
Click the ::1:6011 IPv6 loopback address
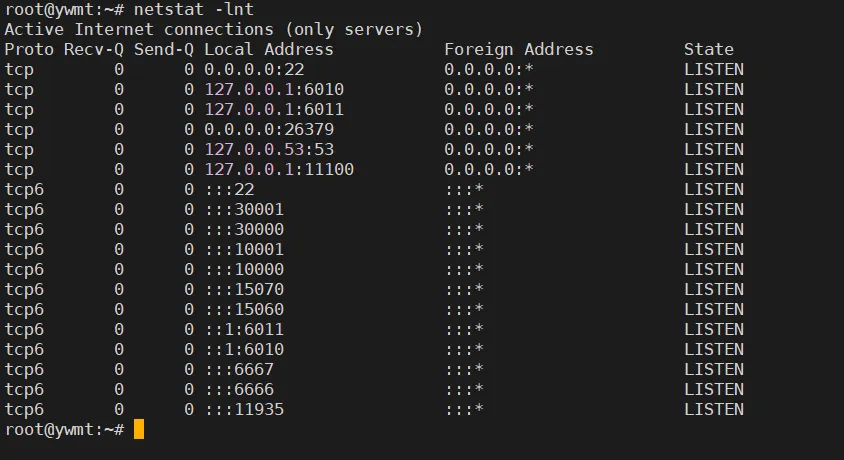coord(244,329)
